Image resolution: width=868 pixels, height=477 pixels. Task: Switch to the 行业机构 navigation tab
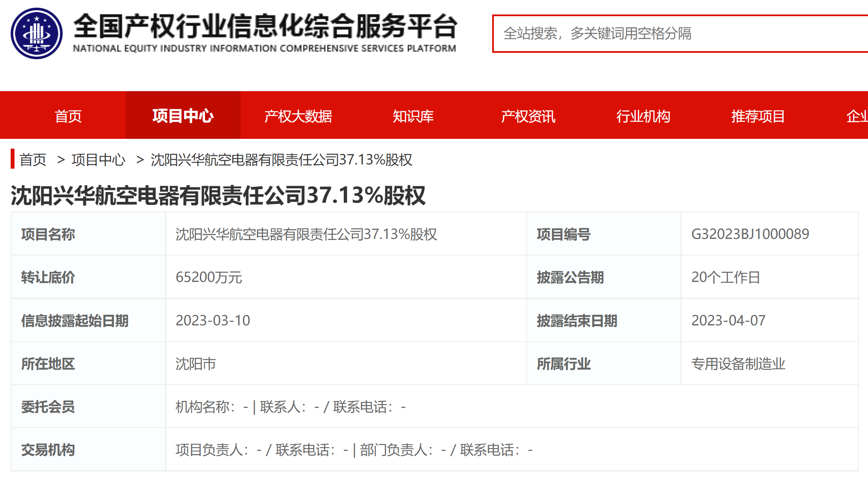pos(643,116)
